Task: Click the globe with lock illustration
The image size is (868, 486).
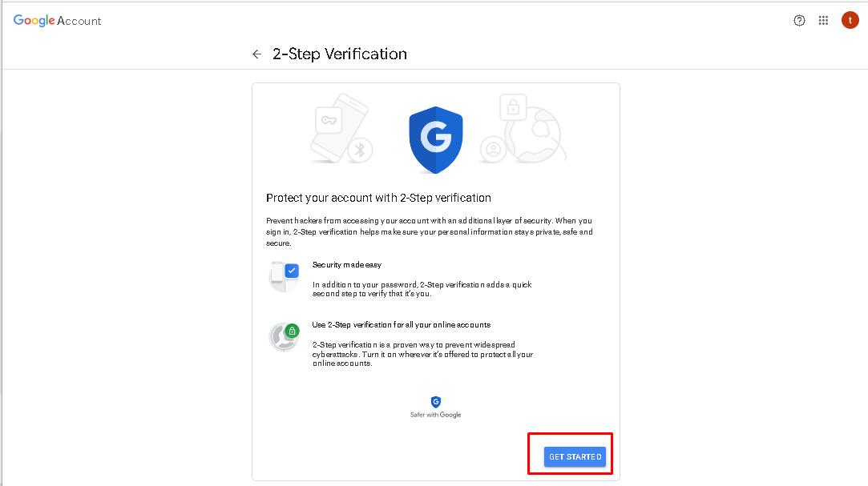Action: (531, 131)
